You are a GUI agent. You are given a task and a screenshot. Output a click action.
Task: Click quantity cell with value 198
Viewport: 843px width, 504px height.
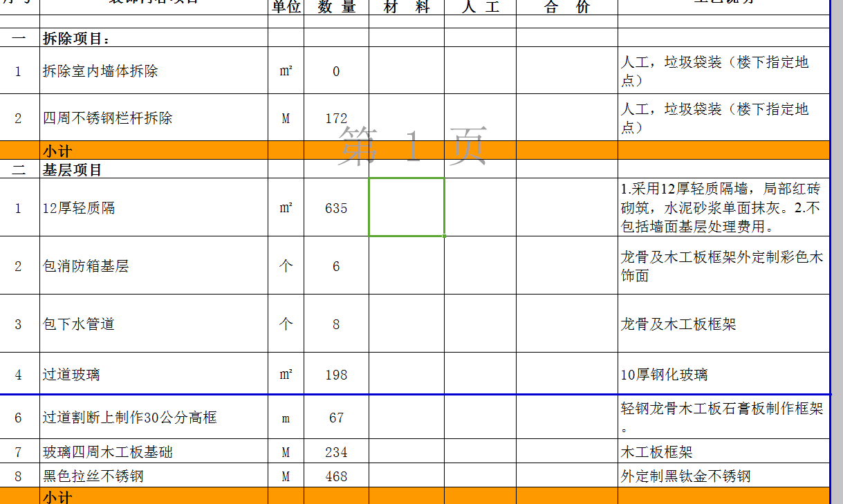point(336,375)
